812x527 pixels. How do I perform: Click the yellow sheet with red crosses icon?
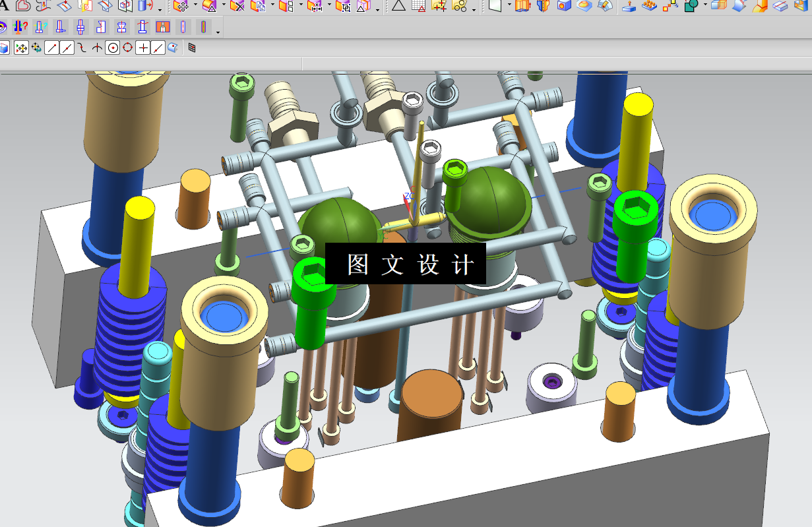439,6
